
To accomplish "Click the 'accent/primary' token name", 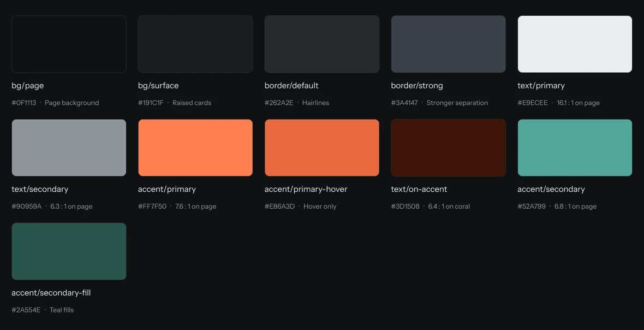I will (167, 190).
